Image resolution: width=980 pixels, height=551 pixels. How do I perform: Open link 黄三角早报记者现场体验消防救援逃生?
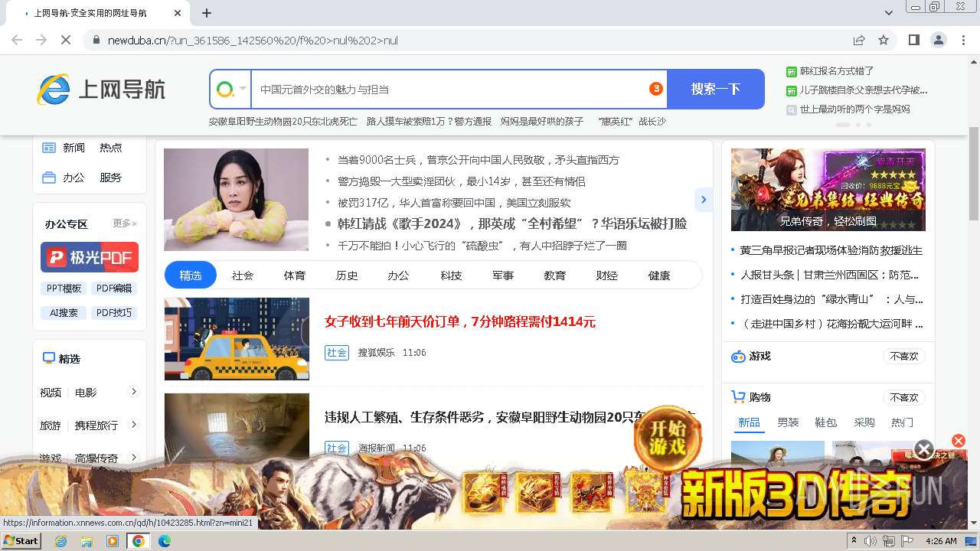(831, 250)
